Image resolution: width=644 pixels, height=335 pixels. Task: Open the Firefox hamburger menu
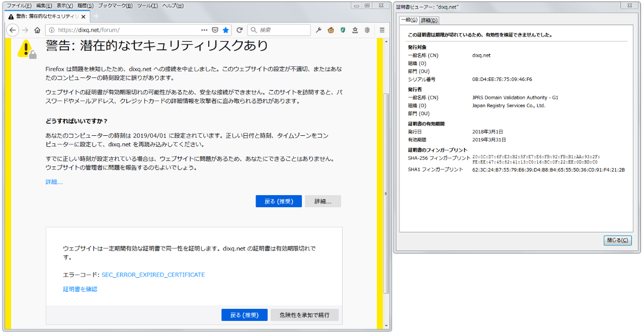[382, 30]
